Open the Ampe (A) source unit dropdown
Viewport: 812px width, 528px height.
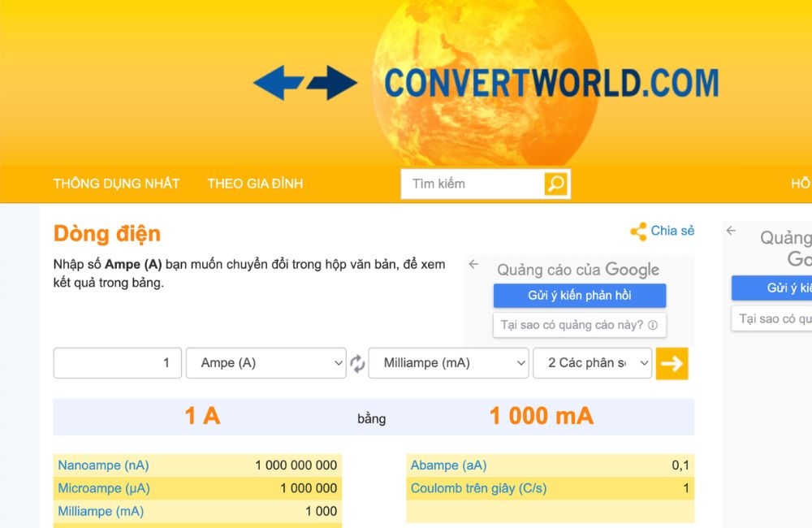tap(266, 363)
